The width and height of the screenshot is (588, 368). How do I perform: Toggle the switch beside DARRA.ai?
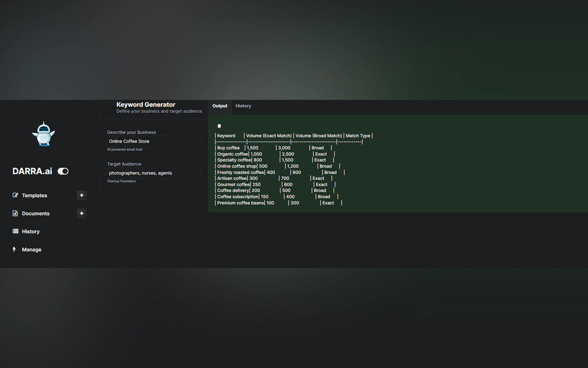pos(63,171)
